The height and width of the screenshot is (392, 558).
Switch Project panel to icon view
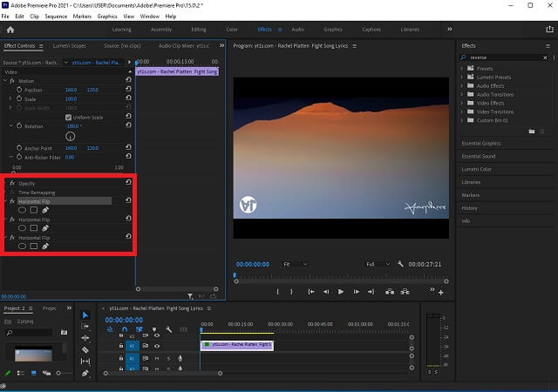(34, 373)
